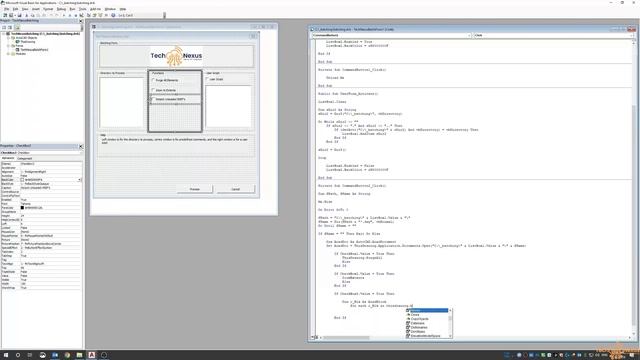Click the user script listbox on form
640x360 pixels.
pos(228,106)
